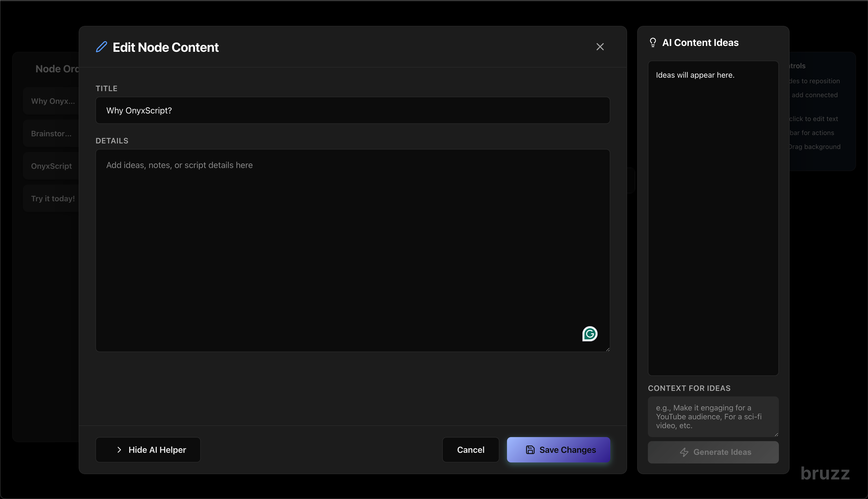
Task: Click the TITLE label
Action: pos(107,88)
